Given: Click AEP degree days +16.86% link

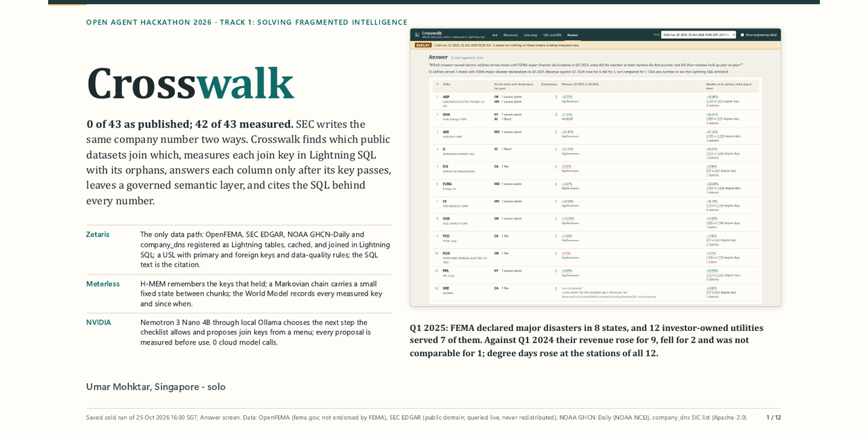Looking at the screenshot, I should coord(712,96).
